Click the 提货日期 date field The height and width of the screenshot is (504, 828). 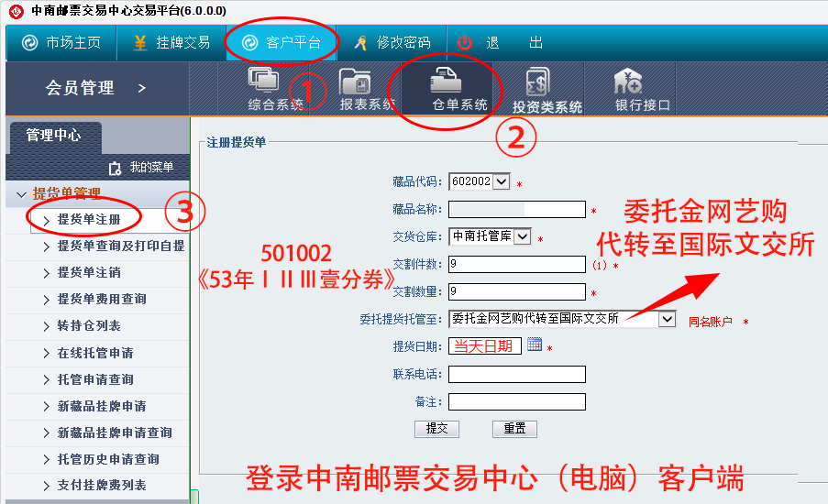click(484, 346)
